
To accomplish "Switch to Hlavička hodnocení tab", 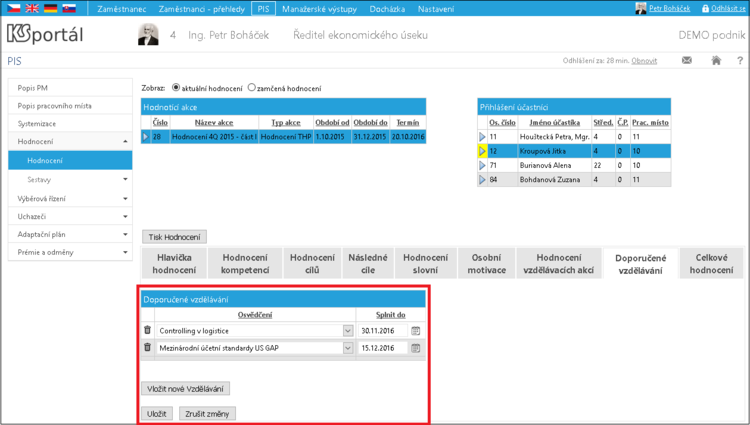I will point(174,263).
